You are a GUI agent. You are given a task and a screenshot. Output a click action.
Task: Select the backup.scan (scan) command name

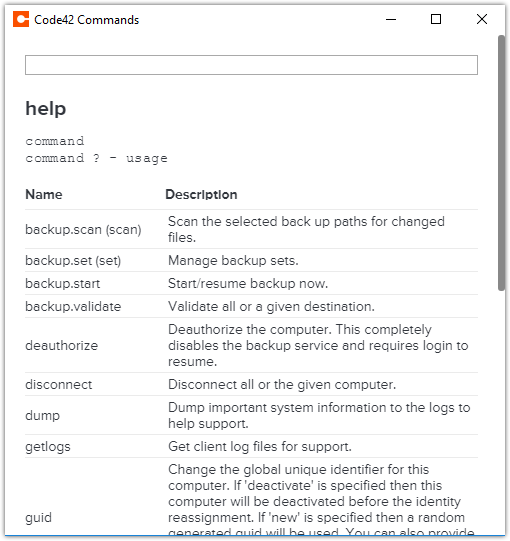84,229
